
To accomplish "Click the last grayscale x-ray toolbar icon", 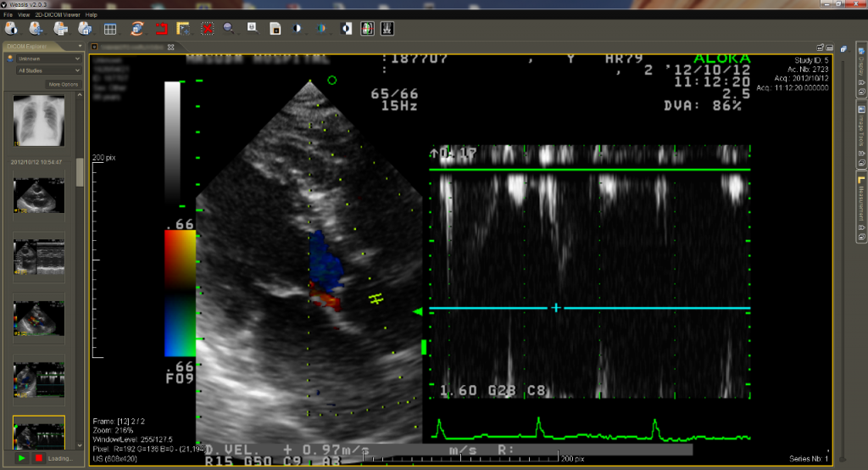I will tap(387, 28).
